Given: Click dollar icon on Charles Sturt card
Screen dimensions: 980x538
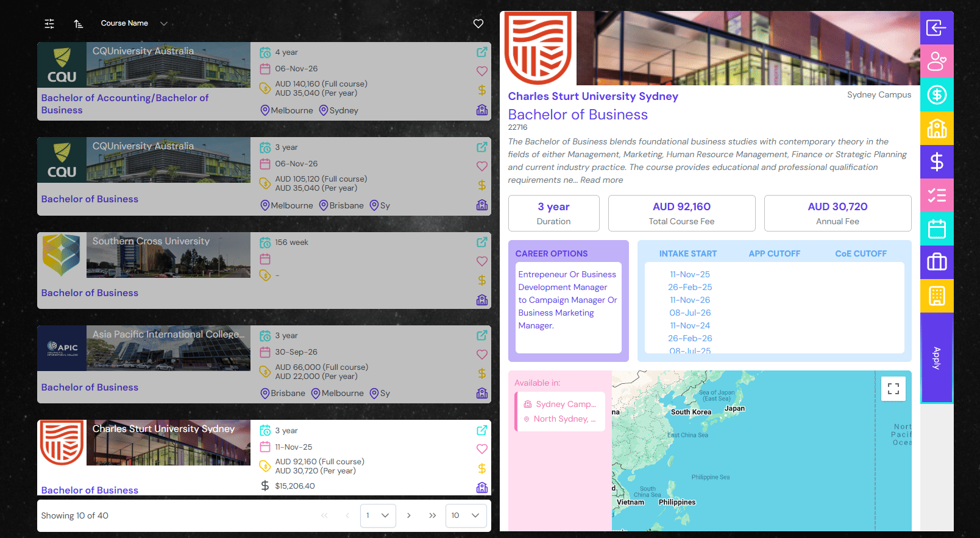Looking at the screenshot, I should click(x=481, y=469).
